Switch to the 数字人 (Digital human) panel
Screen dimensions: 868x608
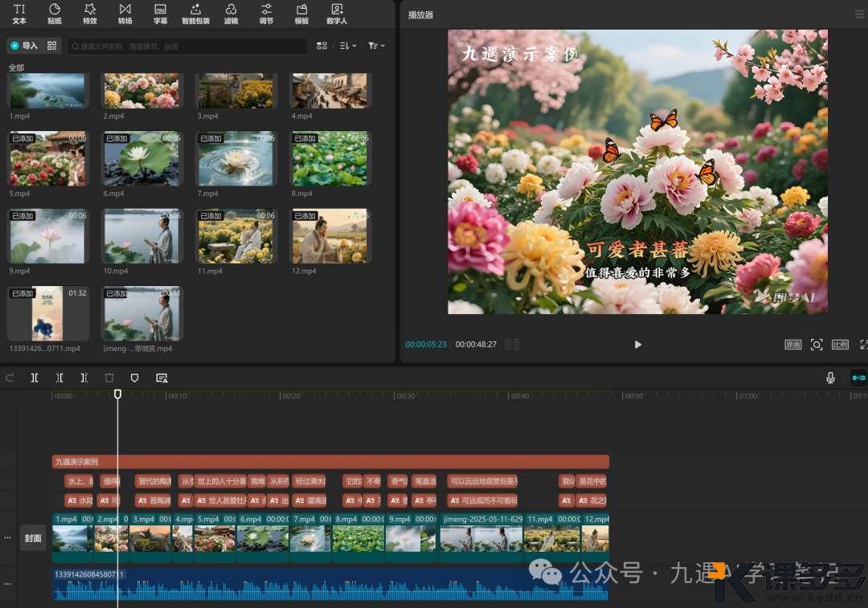[x=337, y=14]
